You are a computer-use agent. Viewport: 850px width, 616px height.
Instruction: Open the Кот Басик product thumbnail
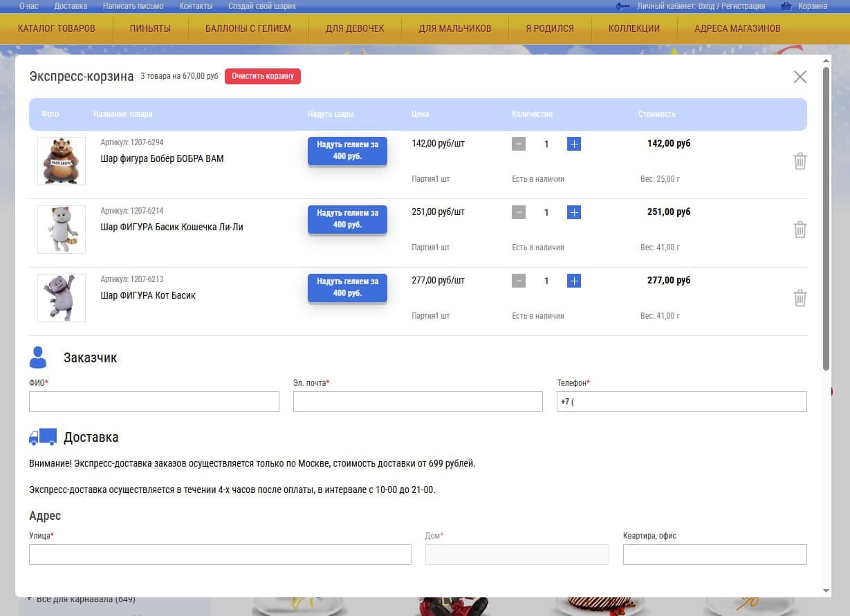click(x=61, y=298)
